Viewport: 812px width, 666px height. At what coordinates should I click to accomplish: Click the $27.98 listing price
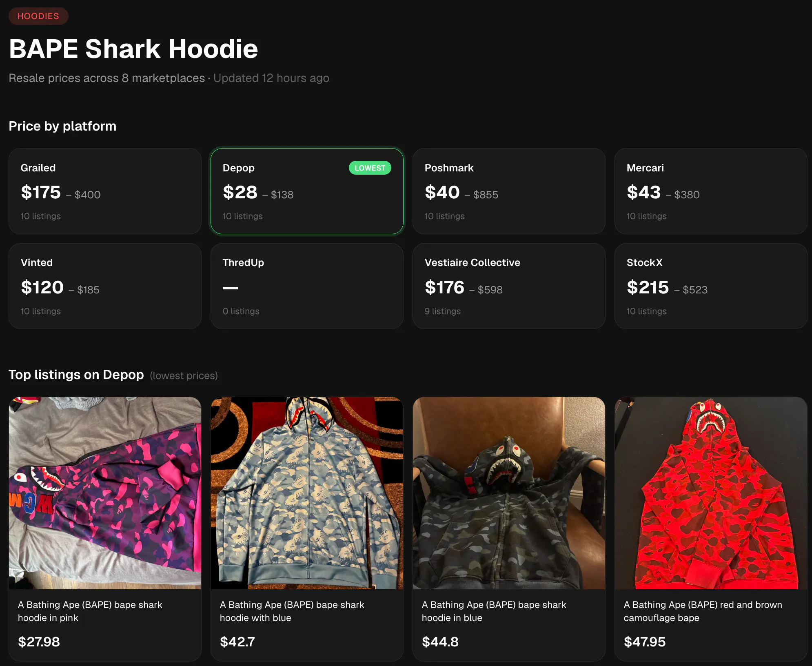click(x=39, y=642)
